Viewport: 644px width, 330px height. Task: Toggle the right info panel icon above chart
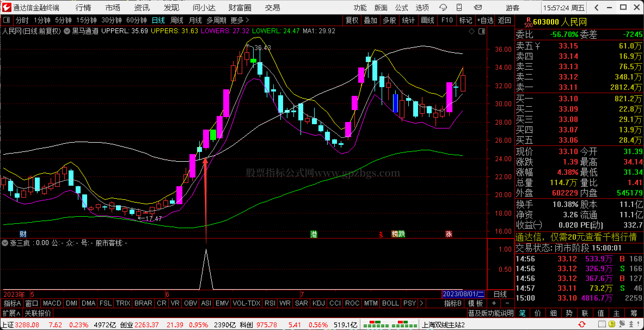482,31
